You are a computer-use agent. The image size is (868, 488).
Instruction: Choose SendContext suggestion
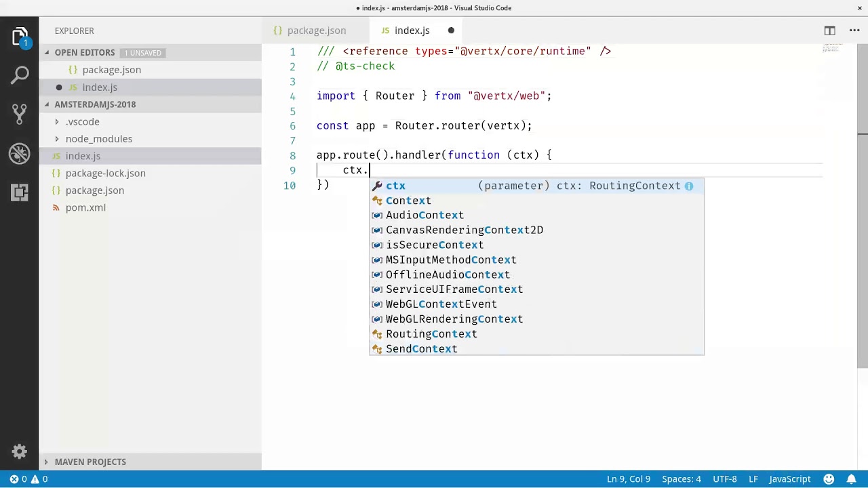536,349
